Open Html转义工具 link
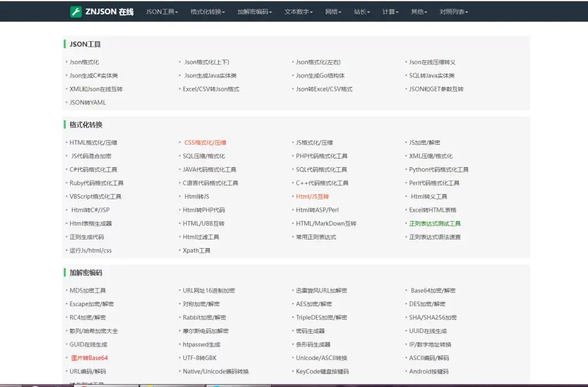The width and height of the screenshot is (588, 387). tap(429, 196)
